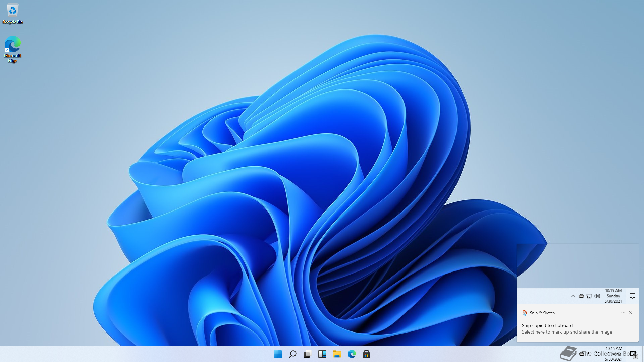Dismiss the Snip & Sketch notification
Screen dimensions: 644x362
(631, 313)
